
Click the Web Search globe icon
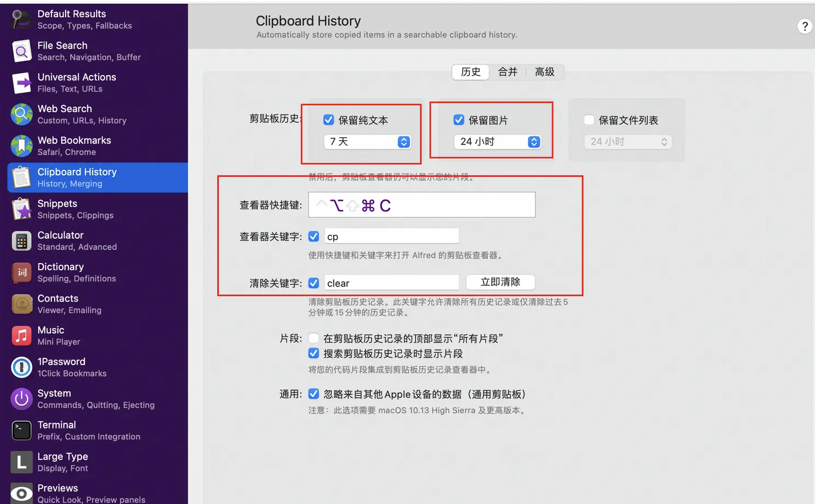22,114
